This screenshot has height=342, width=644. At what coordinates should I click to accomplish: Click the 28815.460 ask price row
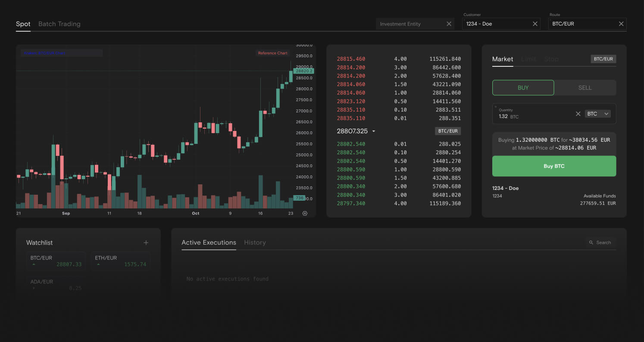click(x=351, y=59)
